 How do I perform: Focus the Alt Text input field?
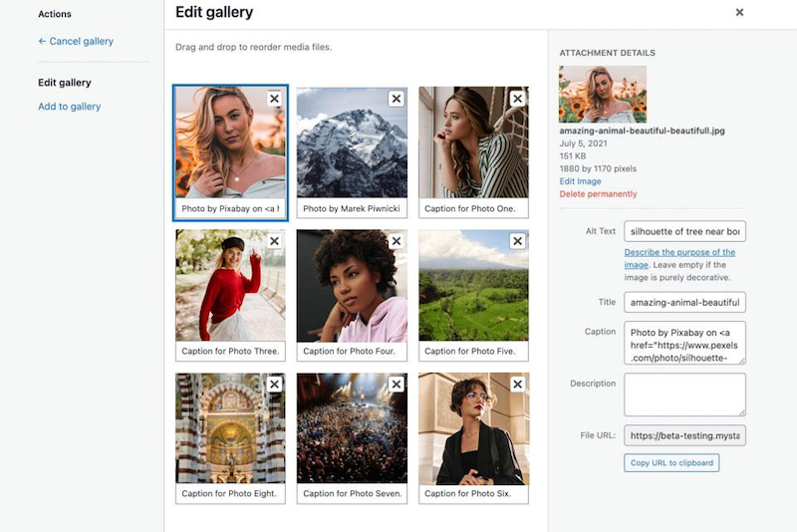tap(684, 231)
